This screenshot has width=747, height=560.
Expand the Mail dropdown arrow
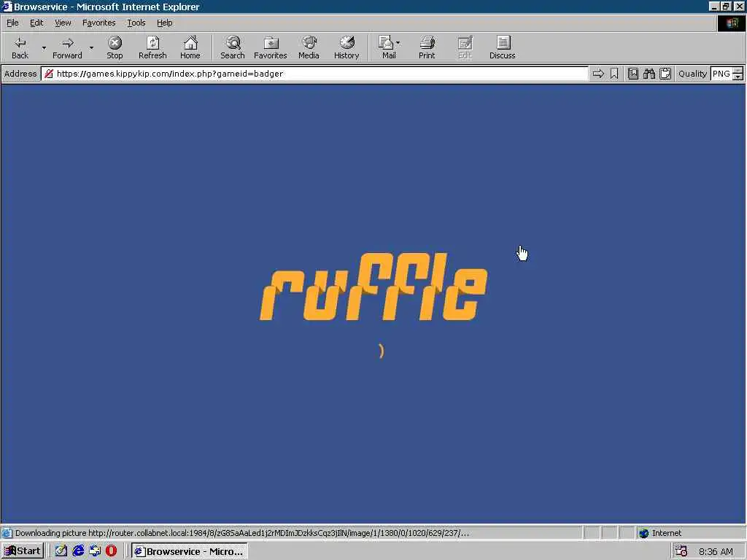point(398,43)
